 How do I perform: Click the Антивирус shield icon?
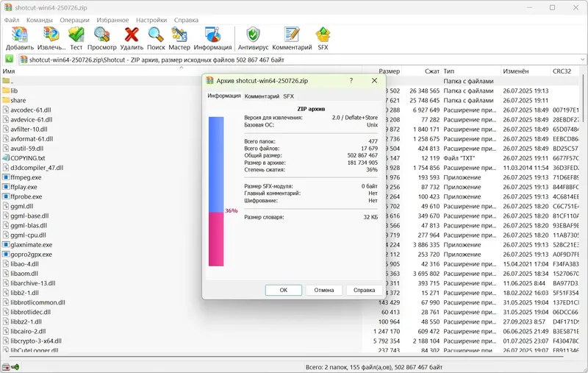253,35
